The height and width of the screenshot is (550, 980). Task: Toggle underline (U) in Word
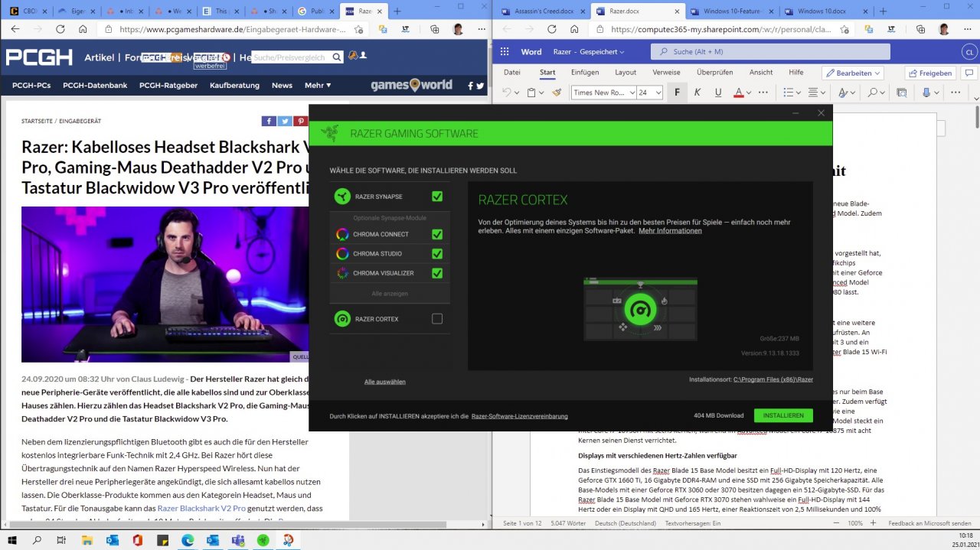pyautogui.click(x=717, y=93)
